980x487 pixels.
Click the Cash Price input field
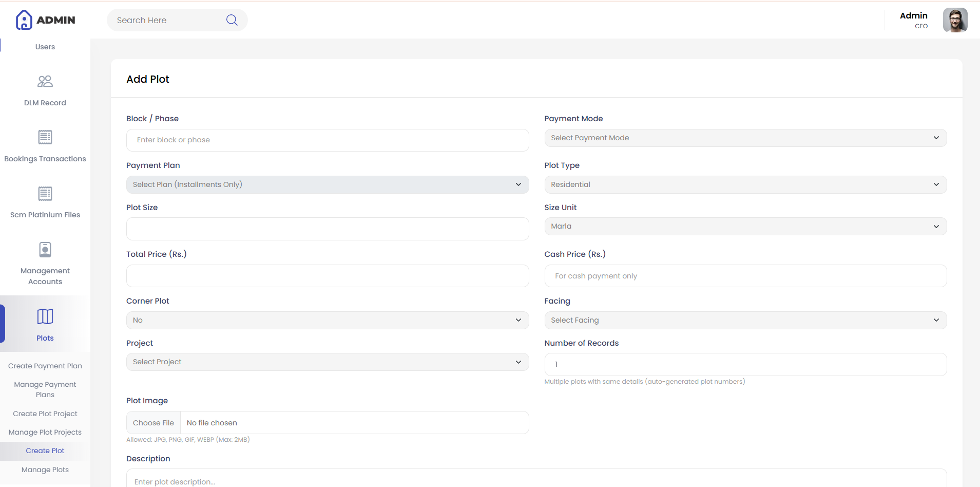point(745,276)
